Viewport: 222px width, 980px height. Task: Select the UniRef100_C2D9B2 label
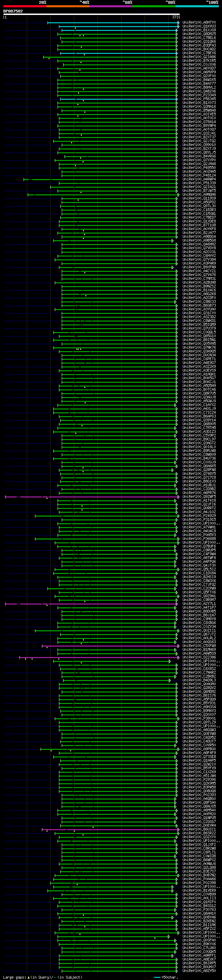[x=199, y=489]
